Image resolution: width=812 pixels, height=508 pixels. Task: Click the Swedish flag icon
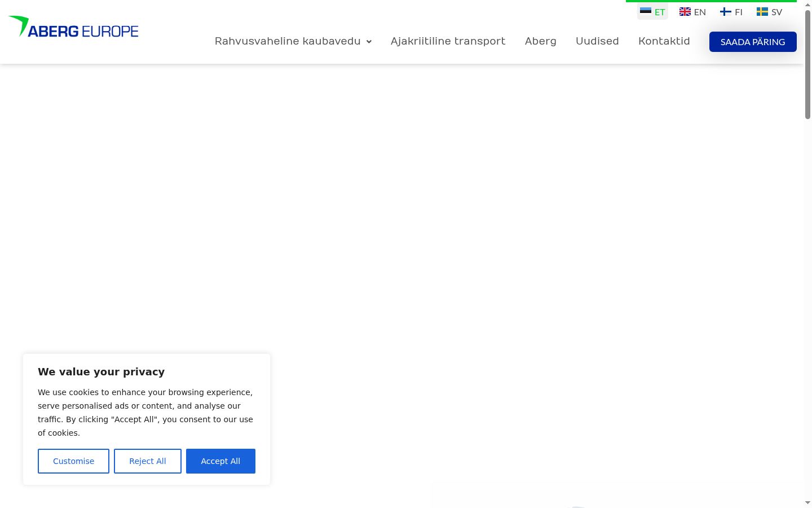pos(762,11)
